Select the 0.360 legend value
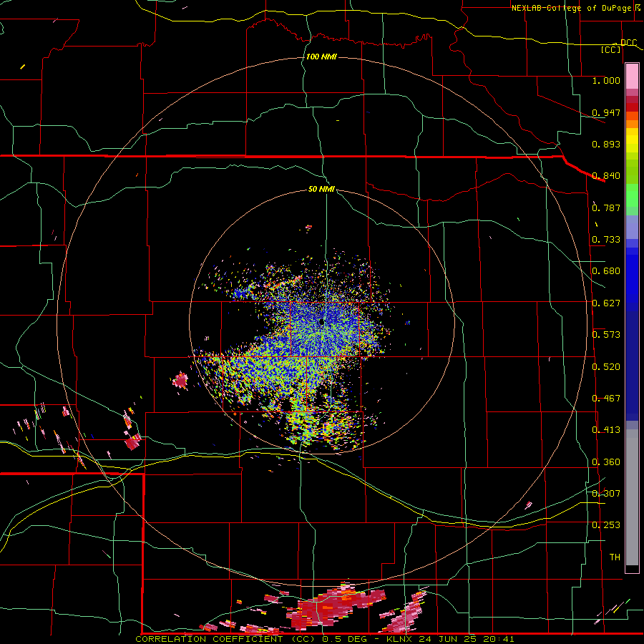The image size is (644, 644). (x=606, y=462)
